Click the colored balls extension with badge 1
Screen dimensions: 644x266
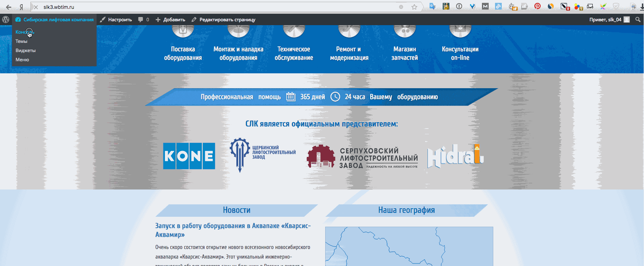578,6
